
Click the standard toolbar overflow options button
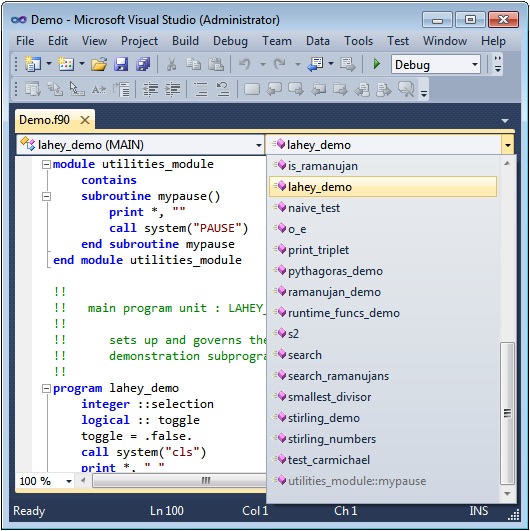coord(497,64)
